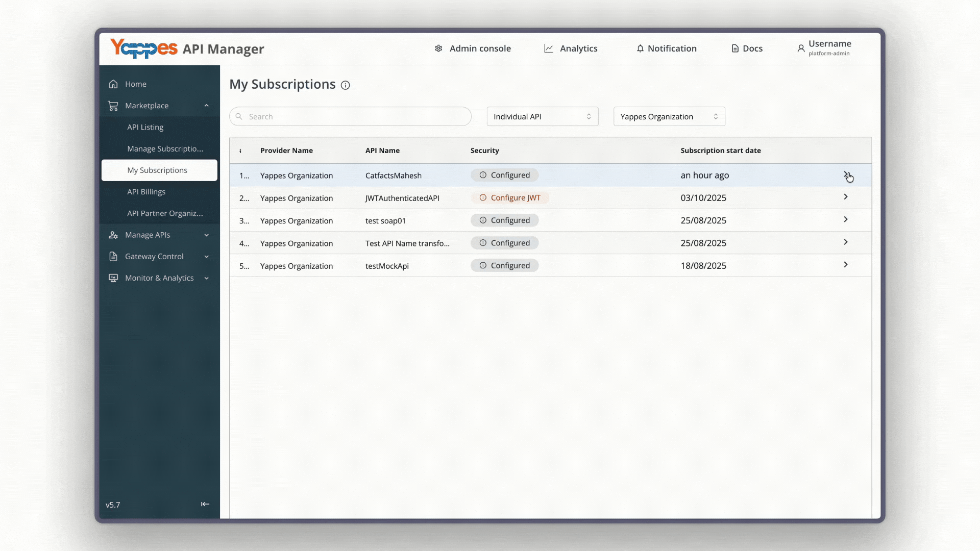
Task: Click the Marketplace cart icon
Action: 113,106
